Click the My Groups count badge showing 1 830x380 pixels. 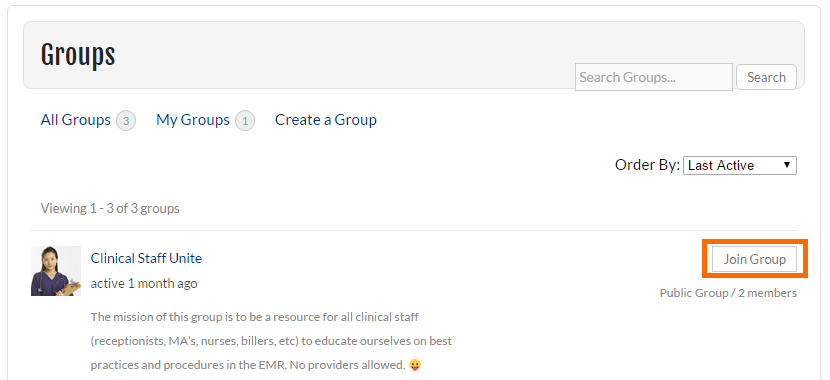[x=245, y=121]
